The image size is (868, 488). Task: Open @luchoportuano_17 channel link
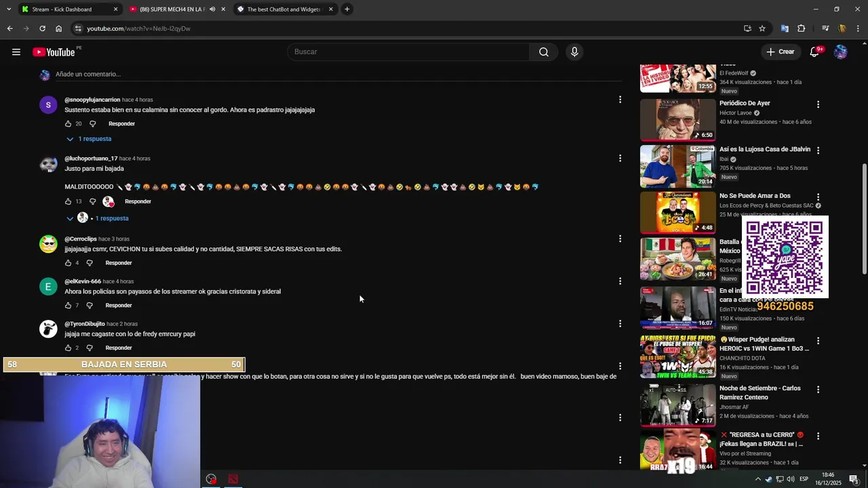91,159
